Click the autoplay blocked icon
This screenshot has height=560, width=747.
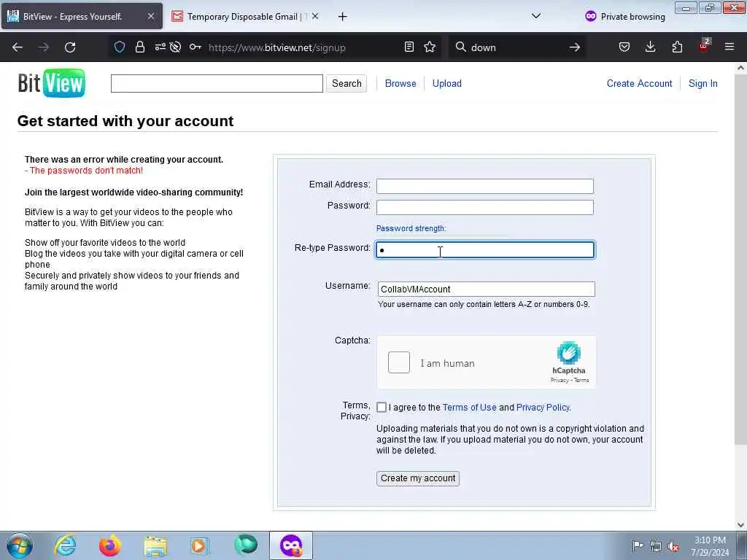tap(175, 47)
